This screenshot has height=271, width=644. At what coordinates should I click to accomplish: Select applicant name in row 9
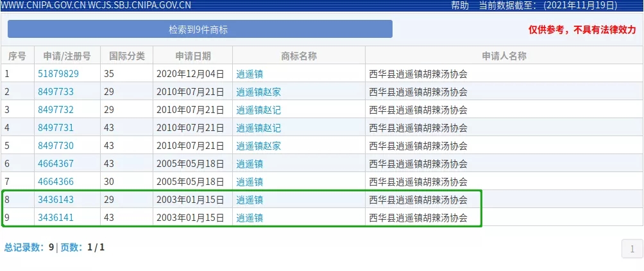[x=418, y=218]
